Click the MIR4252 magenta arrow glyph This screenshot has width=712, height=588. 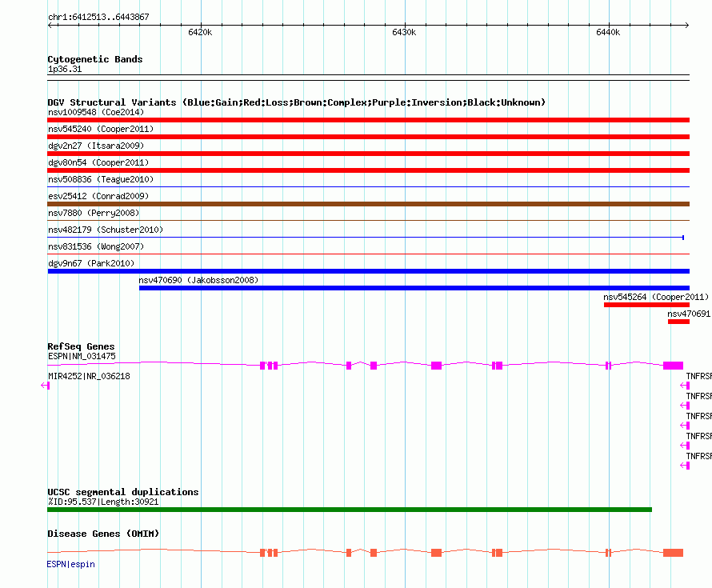[x=45, y=386]
